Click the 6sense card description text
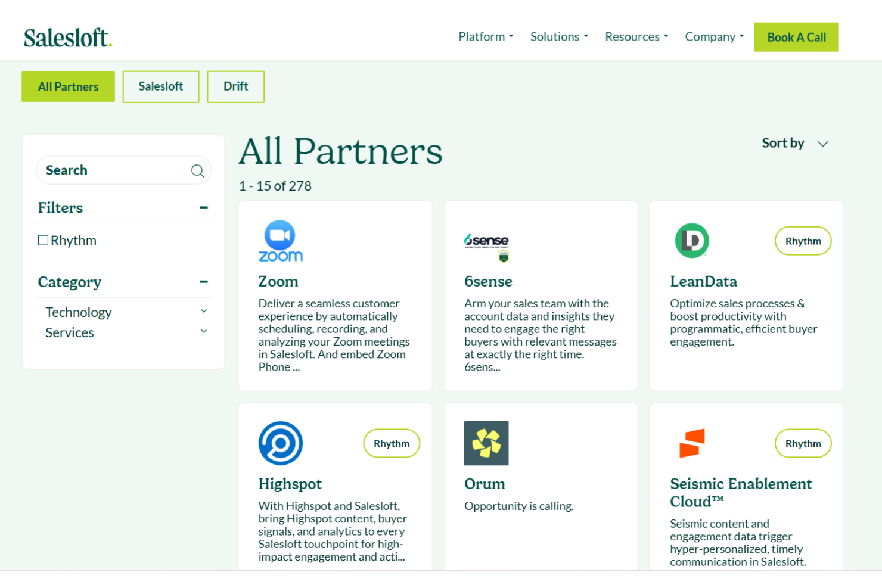The height and width of the screenshot is (588, 882). (x=541, y=335)
